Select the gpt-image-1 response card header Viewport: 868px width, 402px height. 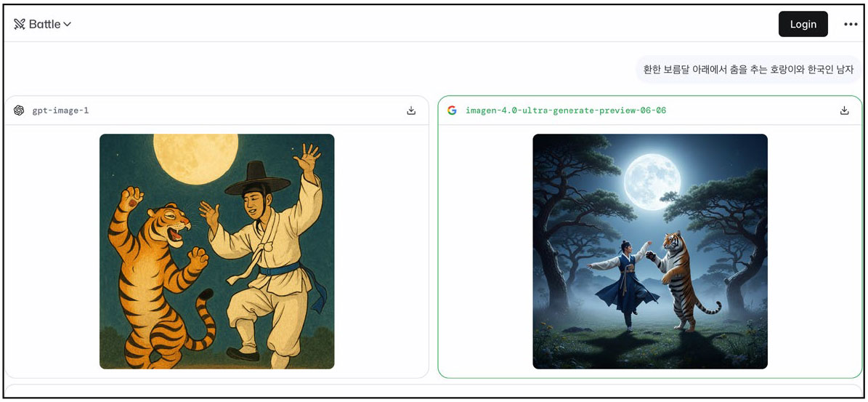[217, 110]
